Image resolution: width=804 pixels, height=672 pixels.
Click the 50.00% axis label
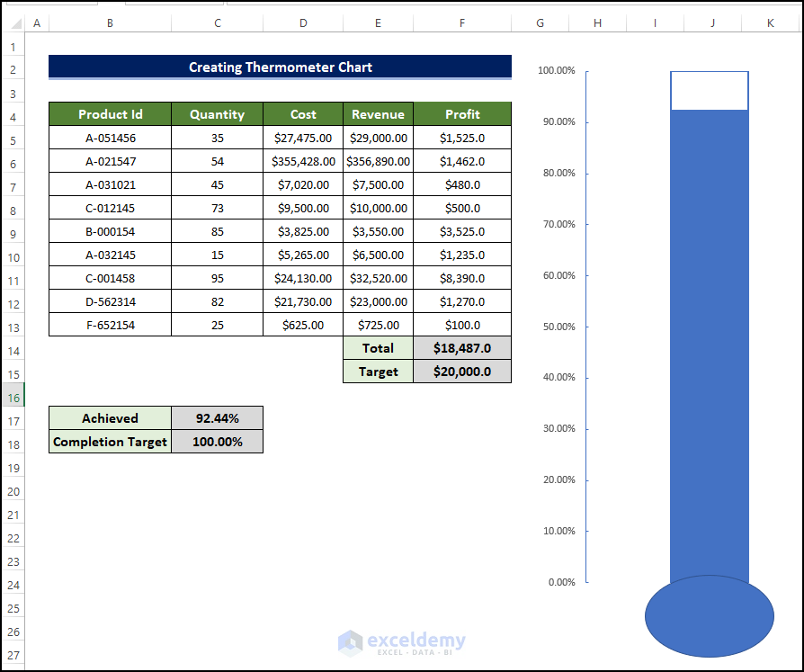pyautogui.click(x=558, y=327)
